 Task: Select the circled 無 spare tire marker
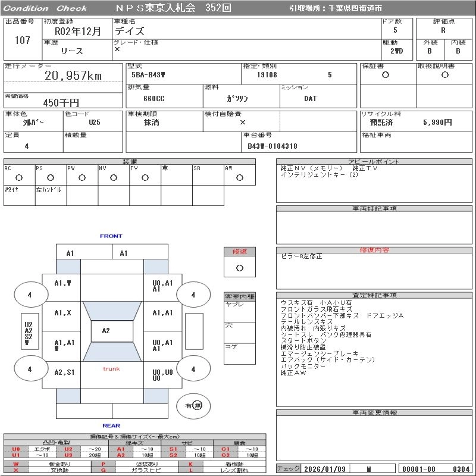198,405
